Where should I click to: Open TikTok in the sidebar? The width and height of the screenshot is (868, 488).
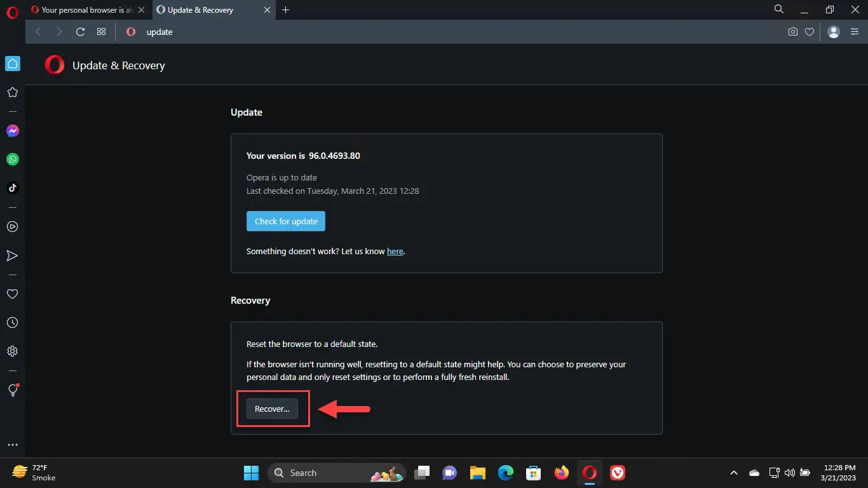13,188
